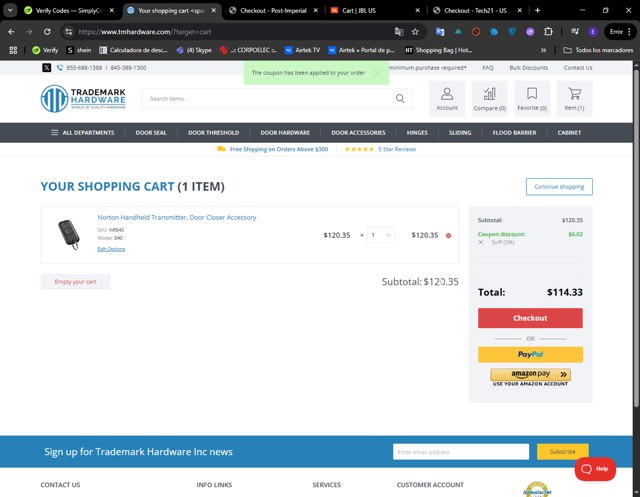Open the HINGES menu
Screen dimensions: 640x497
point(417,133)
